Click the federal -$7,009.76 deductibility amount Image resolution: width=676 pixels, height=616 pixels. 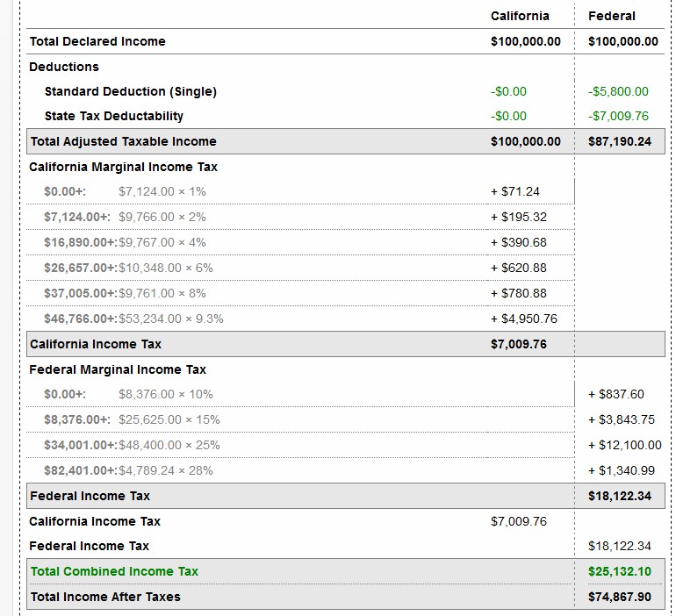(x=618, y=116)
